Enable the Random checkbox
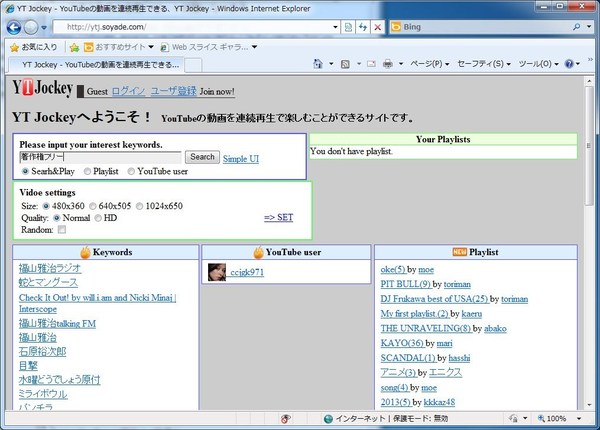The image size is (600, 430). point(62,229)
